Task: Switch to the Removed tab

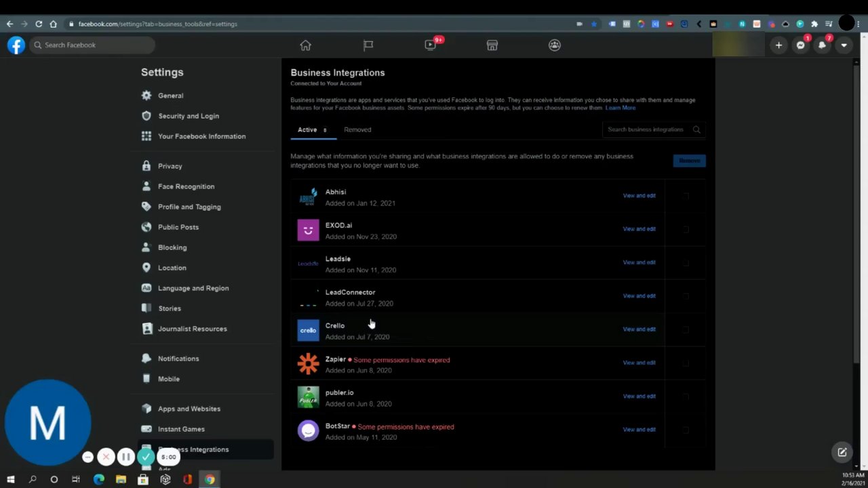Action: click(357, 129)
